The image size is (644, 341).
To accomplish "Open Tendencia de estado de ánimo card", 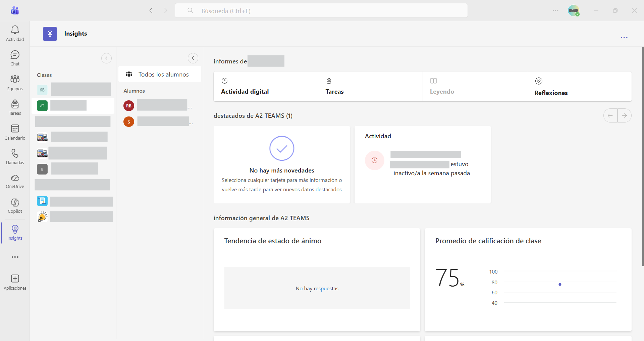I will (317, 280).
